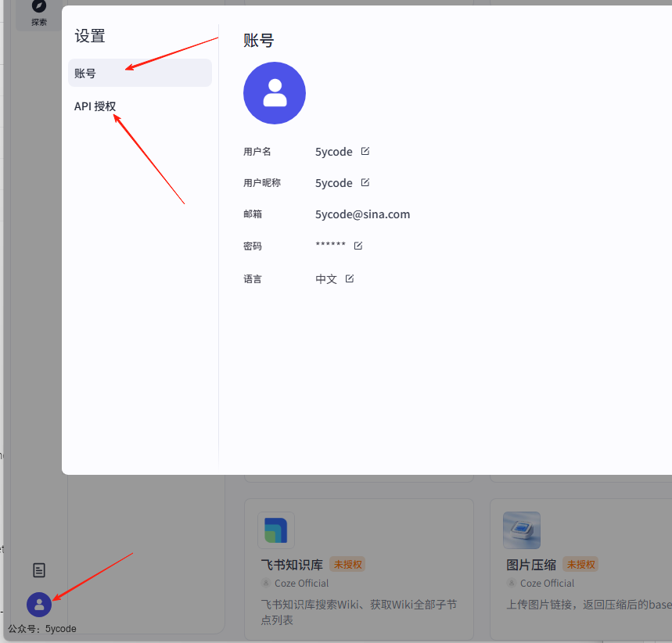Select the email 5ycode@sina.com text
Screen dimensions: 672x643
pyautogui.click(x=362, y=214)
